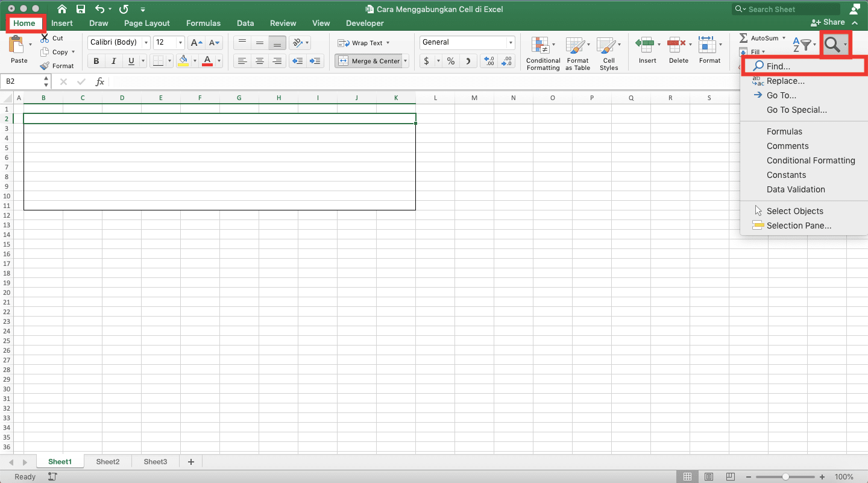Click the Insert cells icon
The image size is (868, 483).
coord(645,43)
